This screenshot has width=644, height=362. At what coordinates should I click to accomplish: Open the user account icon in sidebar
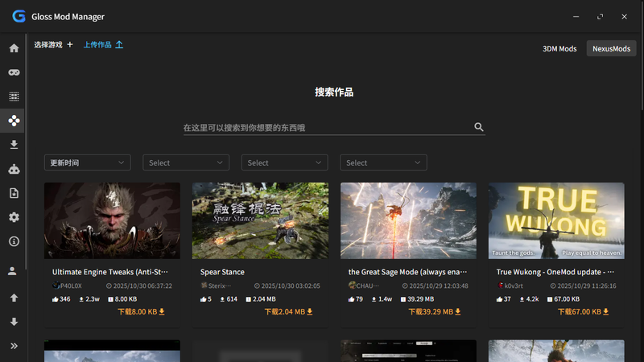click(12, 271)
